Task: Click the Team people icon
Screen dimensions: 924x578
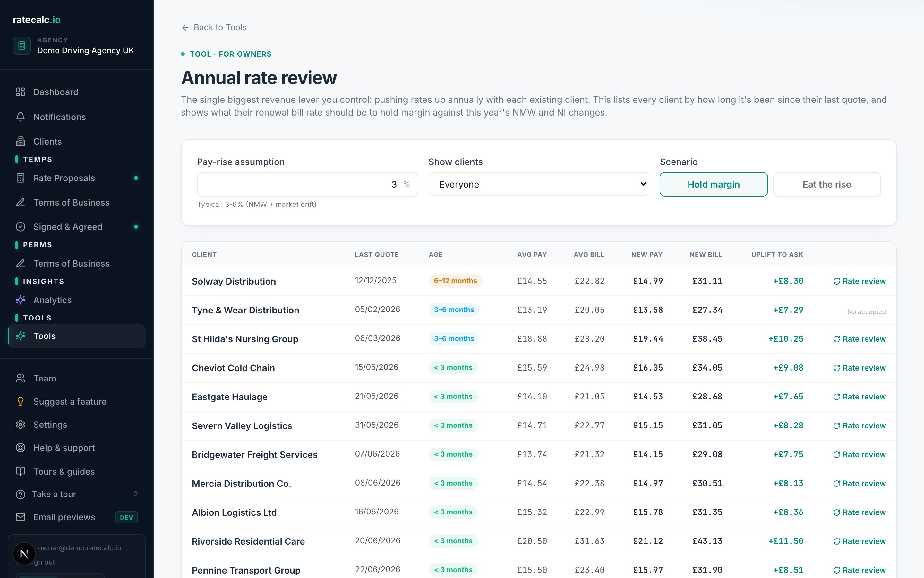Action: click(21, 378)
